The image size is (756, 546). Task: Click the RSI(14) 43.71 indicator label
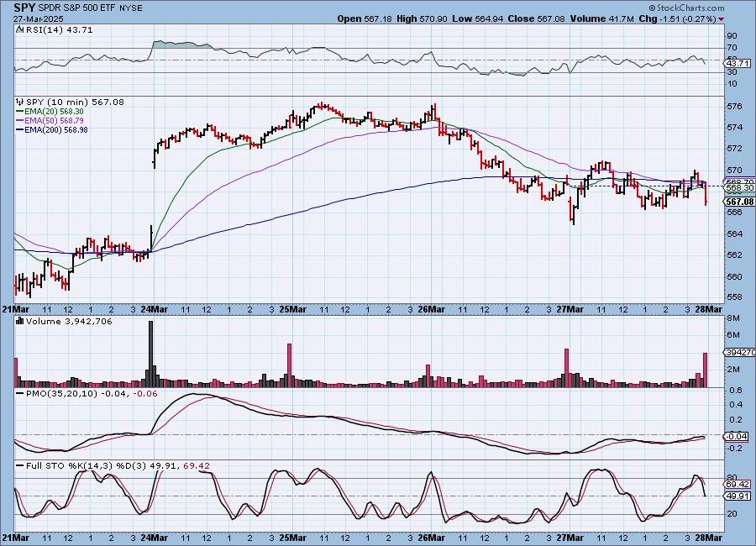click(59, 29)
